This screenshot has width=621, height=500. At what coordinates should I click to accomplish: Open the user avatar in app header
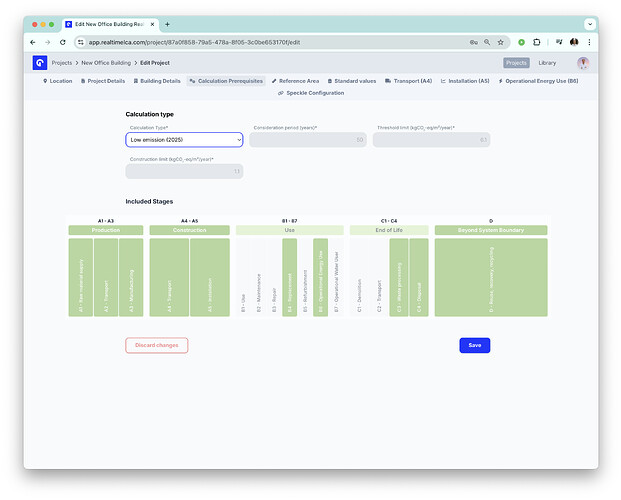pyautogui.click(x=583, y=63)
